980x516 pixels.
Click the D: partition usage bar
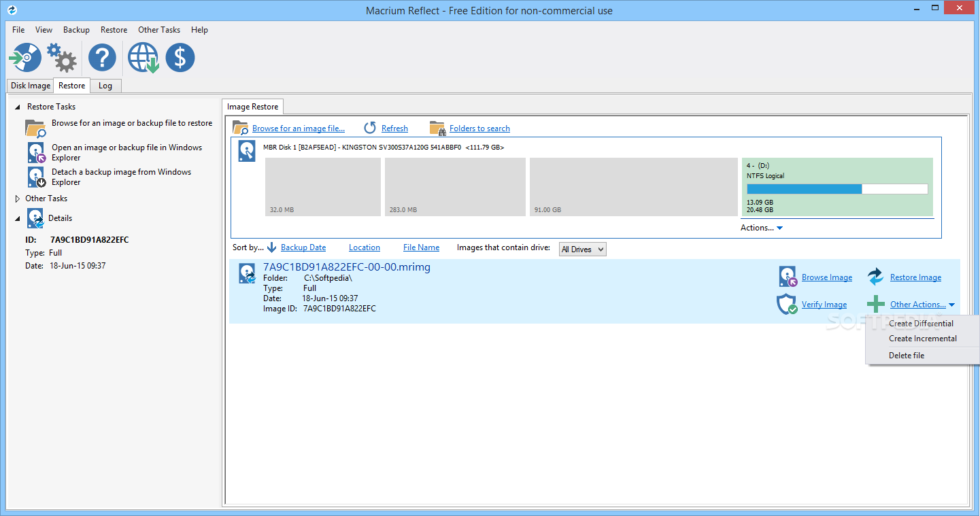point(837,189)
